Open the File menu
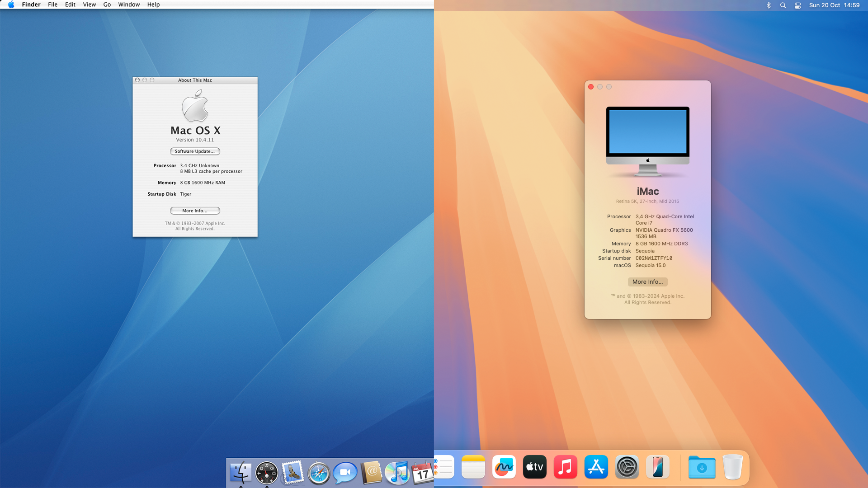 [53, 5]
